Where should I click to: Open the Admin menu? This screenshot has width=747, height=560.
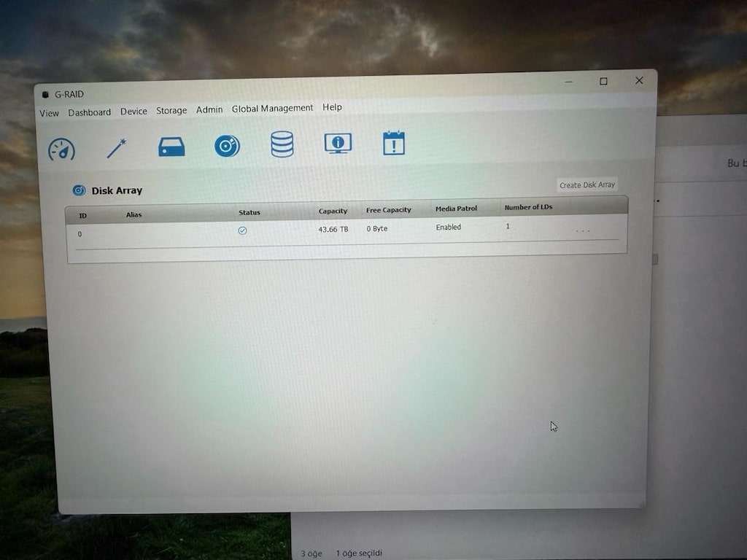pyautogui.click(x=209, y=109)
